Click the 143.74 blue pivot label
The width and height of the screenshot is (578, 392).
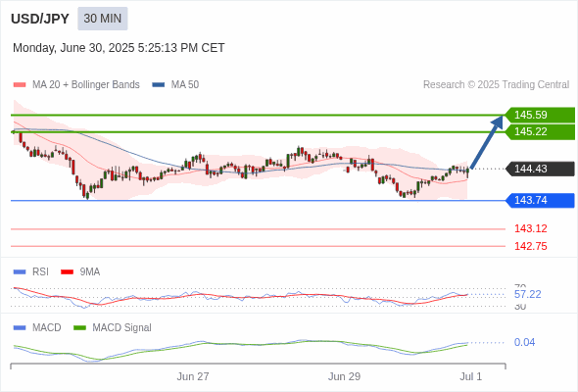click(540, 200)
